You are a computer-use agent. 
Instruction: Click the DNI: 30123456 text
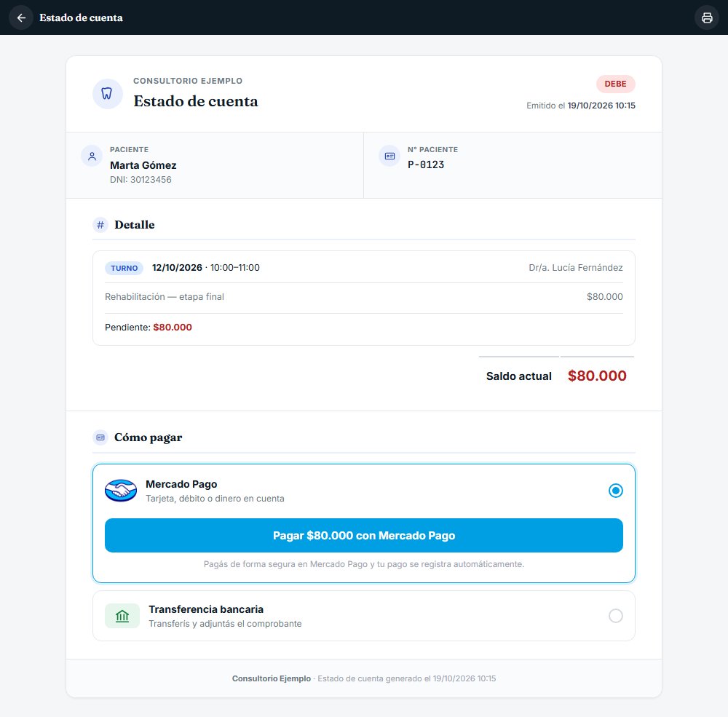(141, 180)
